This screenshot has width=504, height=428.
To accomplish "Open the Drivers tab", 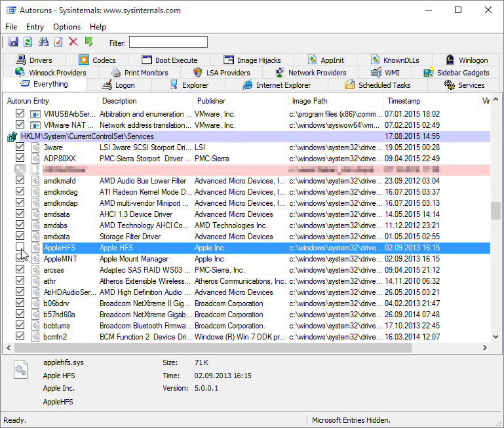I will tap(40, 60).
